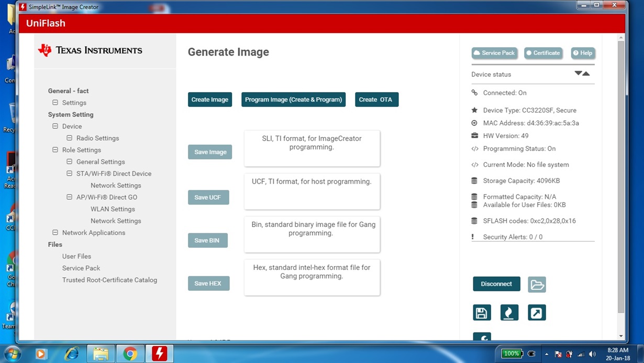
Task: Expand the General Settings node
Action: tap(69, 162)
